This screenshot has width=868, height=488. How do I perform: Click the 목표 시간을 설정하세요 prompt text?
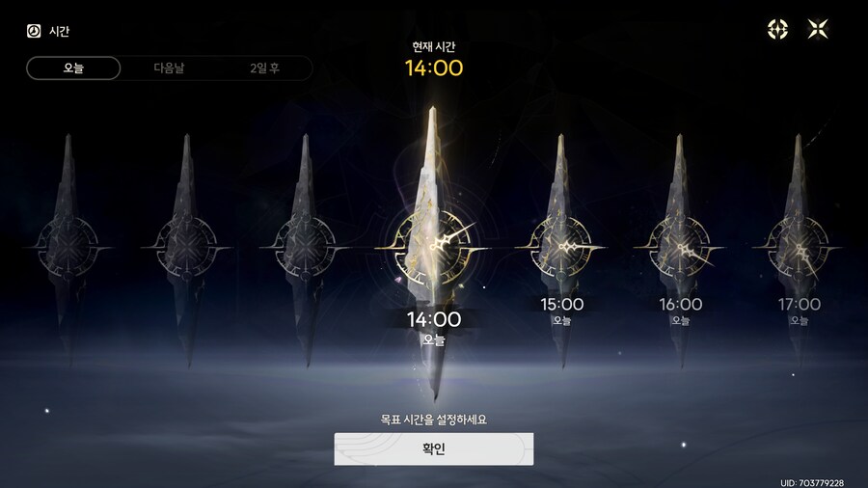[433, 420]
